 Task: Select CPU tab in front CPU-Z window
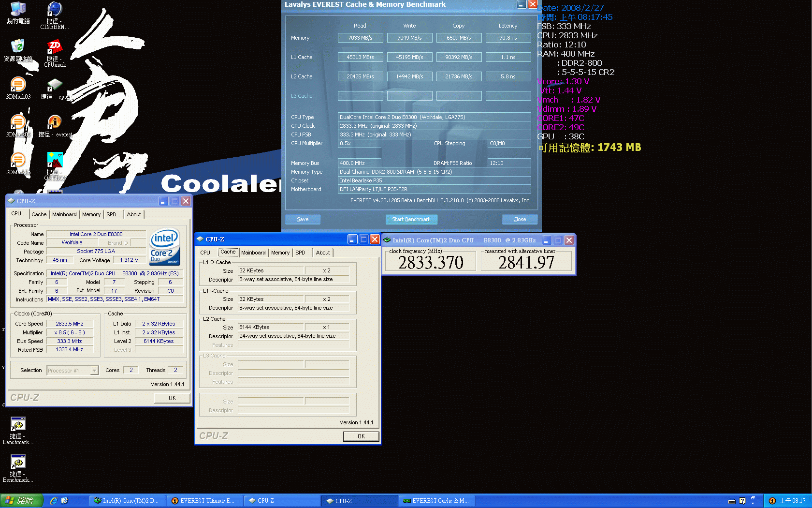(x=205, y=253)
